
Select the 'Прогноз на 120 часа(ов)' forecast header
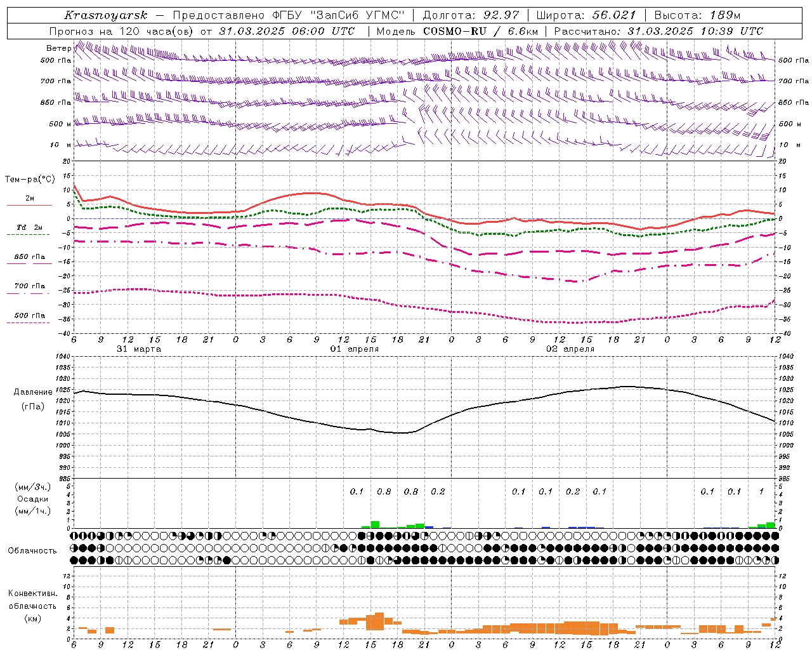coord(122,31)
